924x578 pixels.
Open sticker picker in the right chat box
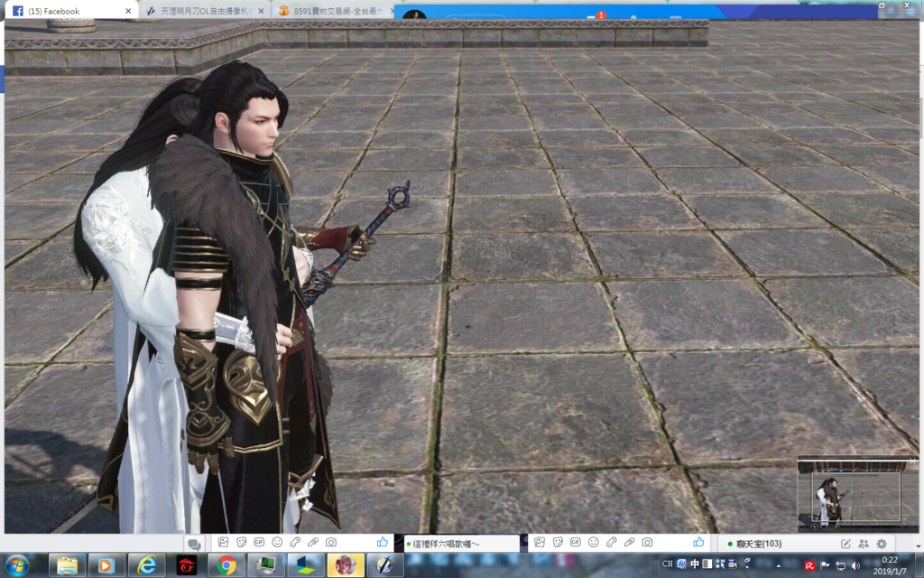click(558, 542)
